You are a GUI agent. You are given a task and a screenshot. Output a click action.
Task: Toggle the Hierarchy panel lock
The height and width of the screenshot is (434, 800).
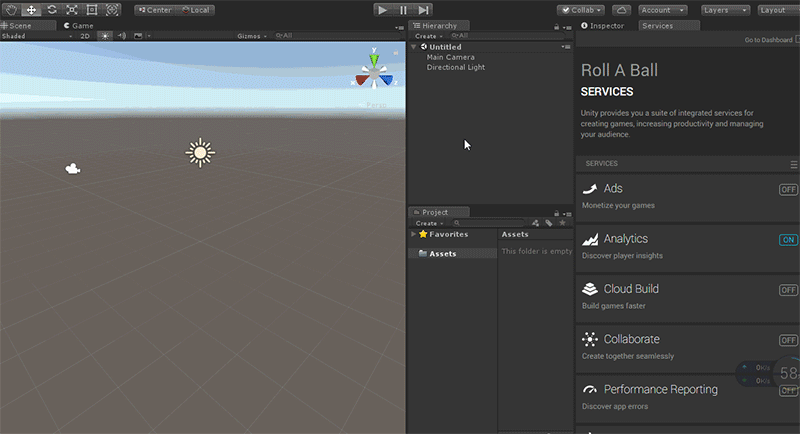coord(557,27)
